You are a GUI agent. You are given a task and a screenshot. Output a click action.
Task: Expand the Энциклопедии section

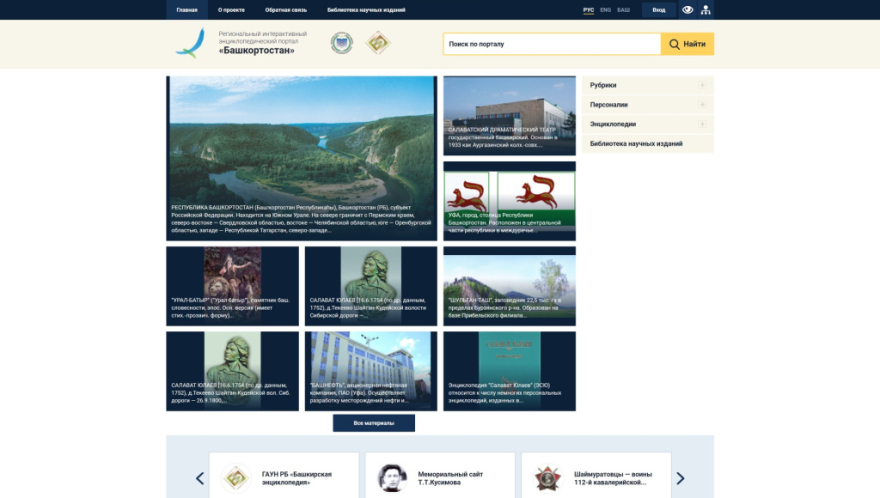[x=702, y=124]
